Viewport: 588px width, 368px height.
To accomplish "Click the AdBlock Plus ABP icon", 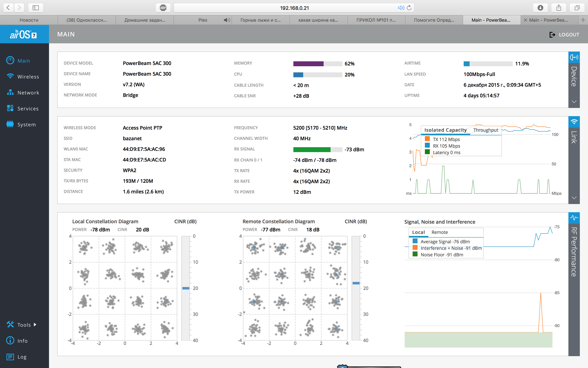I will coord(163,8).
